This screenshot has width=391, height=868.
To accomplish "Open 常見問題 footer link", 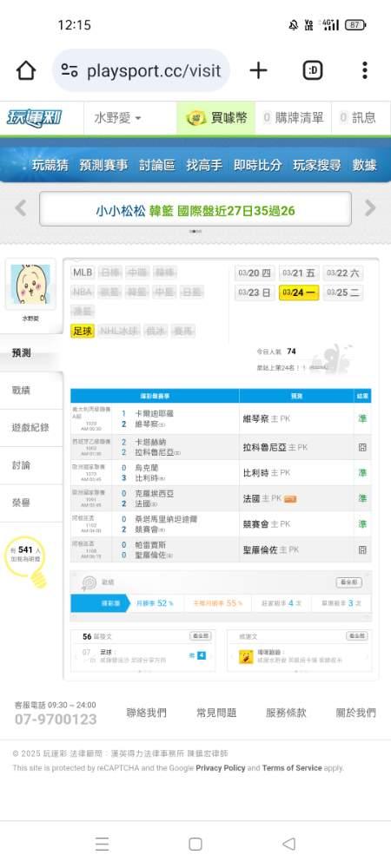I will [216, 713].
